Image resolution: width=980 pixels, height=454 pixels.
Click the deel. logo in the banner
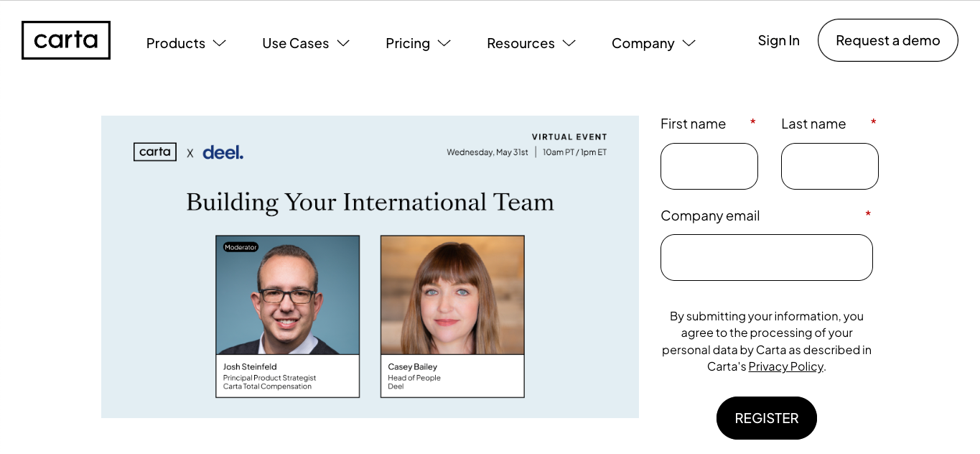coord(223,152)
